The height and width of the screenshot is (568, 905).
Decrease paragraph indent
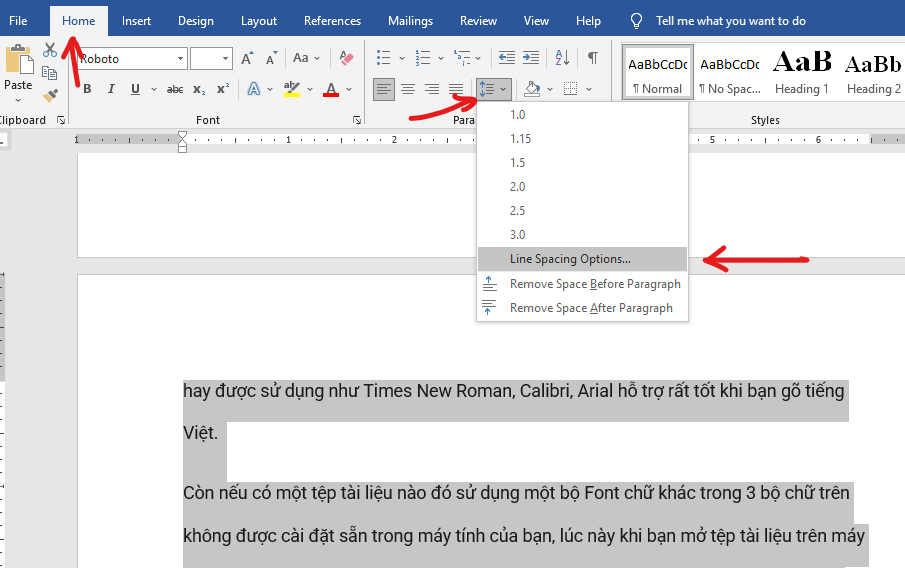click(x=506, y=58)
